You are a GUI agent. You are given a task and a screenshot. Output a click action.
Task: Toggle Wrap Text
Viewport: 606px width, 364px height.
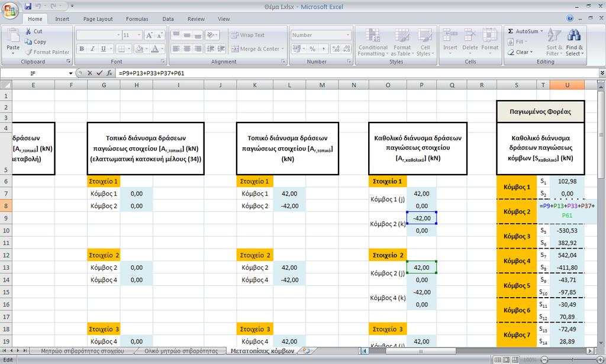(248, 35)
